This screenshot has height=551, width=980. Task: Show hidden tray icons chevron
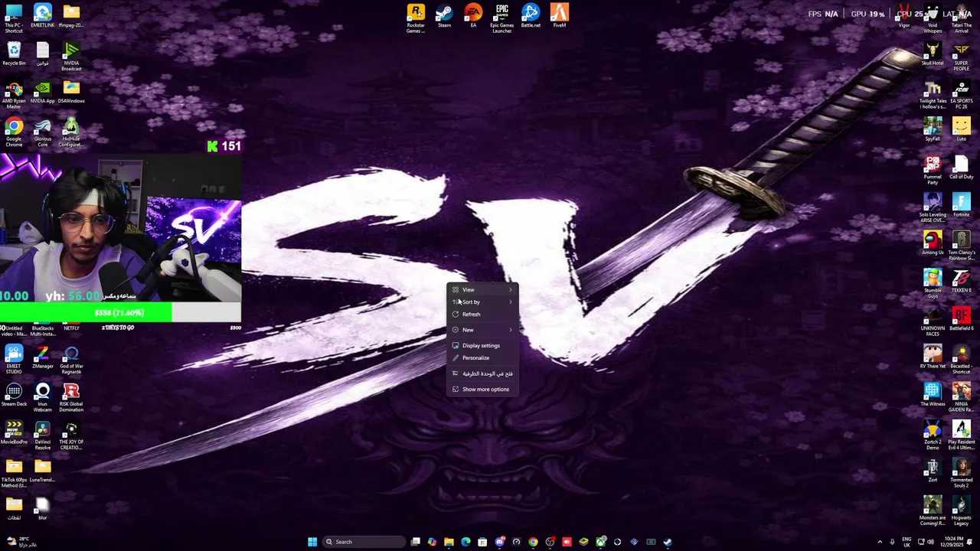pos(880,542)
